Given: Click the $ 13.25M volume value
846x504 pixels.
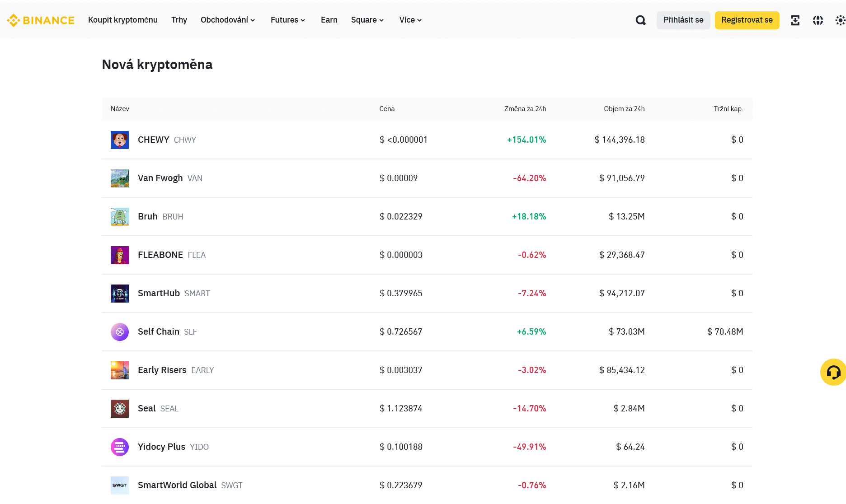Looking at the screenshot, I should [627, 217].
